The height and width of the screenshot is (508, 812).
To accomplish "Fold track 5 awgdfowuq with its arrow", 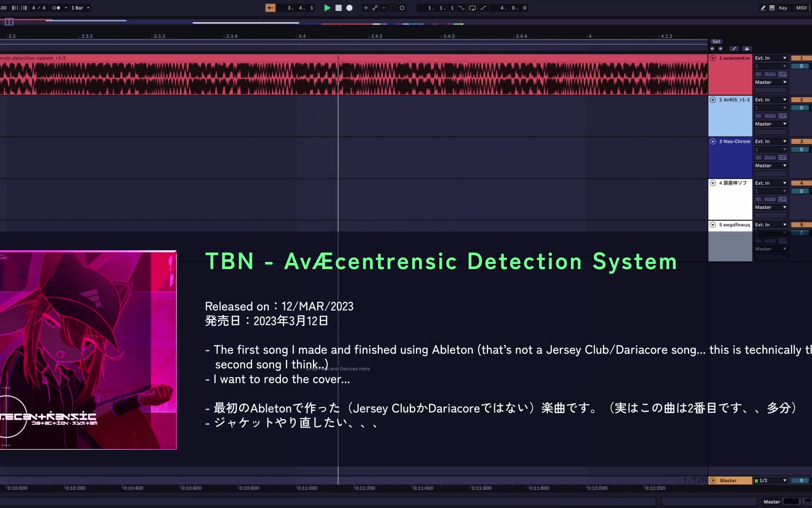I will point(713,225).
